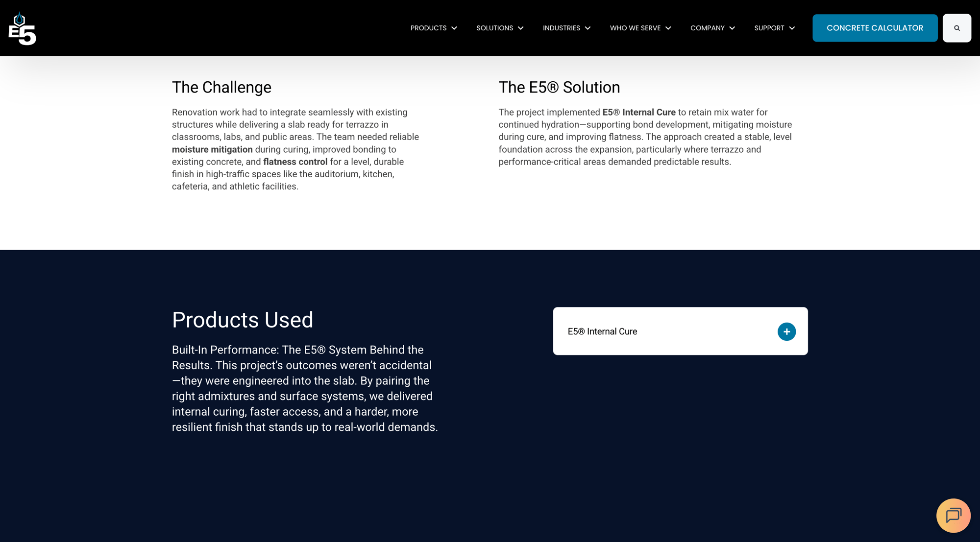Click the Products Used heading
Screen dimensions: 980x542
(x=242, y=320)
